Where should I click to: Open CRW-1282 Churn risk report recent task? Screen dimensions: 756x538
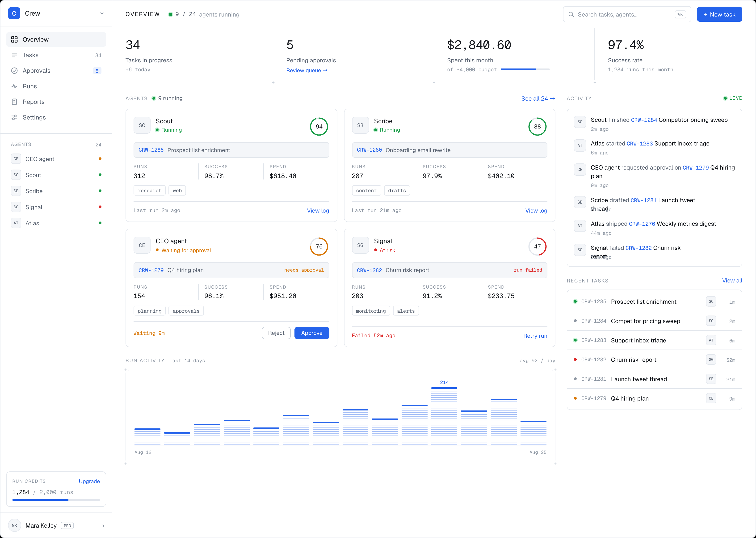(654, 359)
